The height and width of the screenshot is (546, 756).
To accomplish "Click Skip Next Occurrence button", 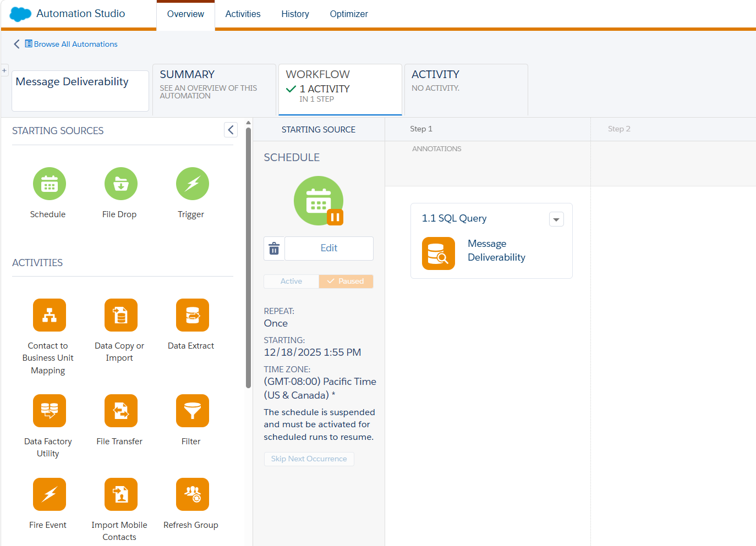I will point(309,459).
